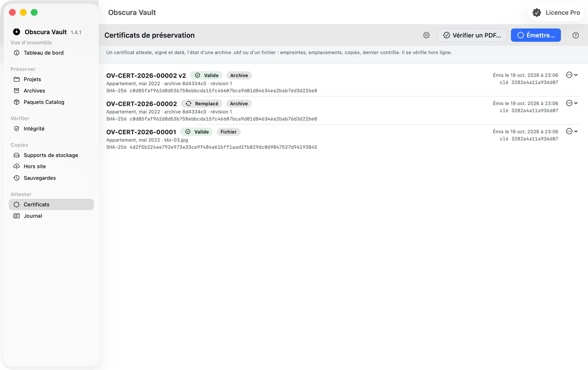Viewport: 588px width, 370px height.
Task: Click the Mo-03.jpg description line
Action: (147, 140)
